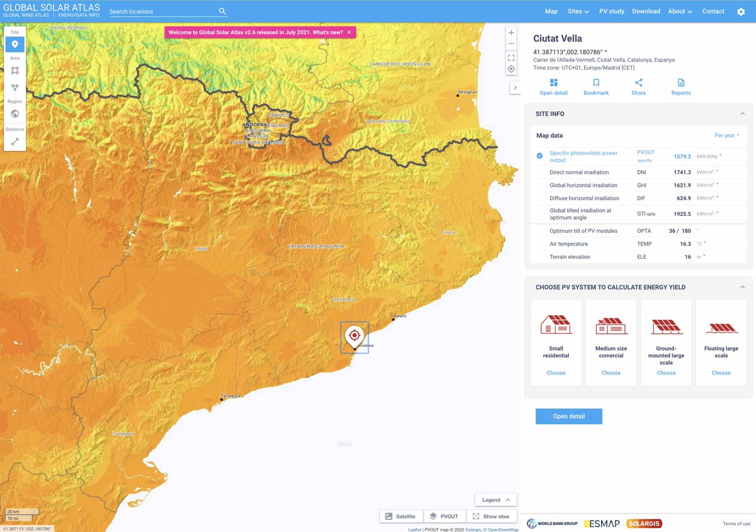Click the Global Solar Atlas title logo

[52, 7]
